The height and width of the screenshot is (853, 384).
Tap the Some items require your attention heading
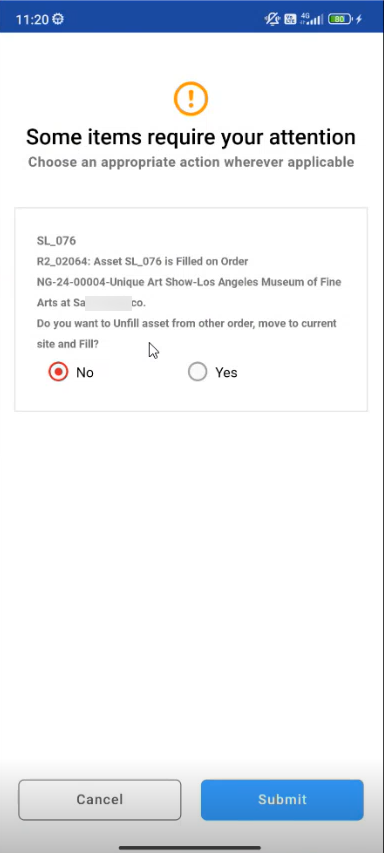[191, 137]
